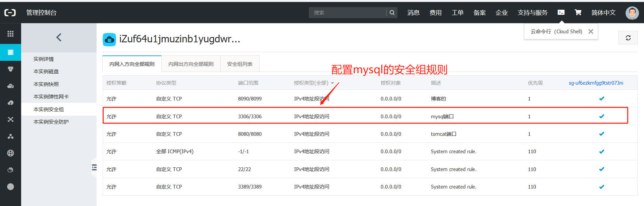Refresh the security group rule list
This screenshot has width=644, height=206.
(628, 38)
